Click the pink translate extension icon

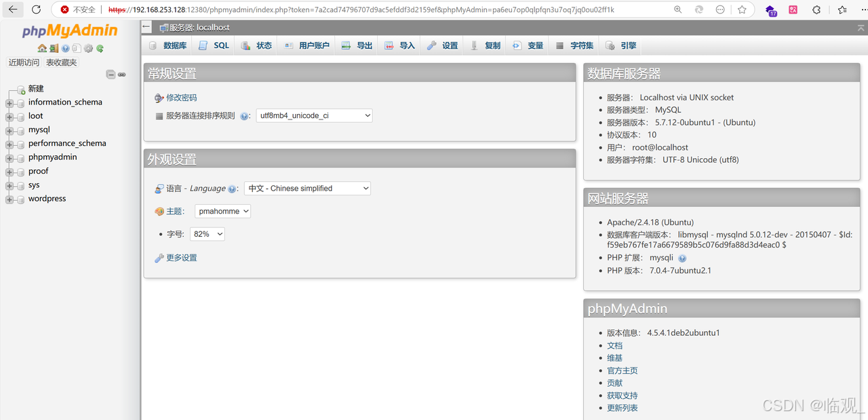(793, 9)
